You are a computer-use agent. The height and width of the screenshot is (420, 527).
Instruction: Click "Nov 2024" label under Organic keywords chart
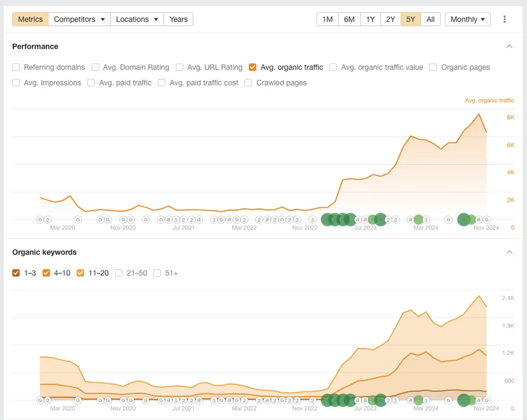[x=486, y=409]
